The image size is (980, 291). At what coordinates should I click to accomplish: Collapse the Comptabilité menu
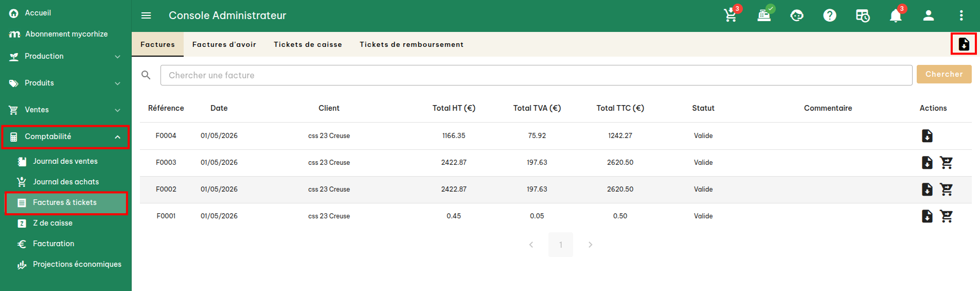coord(65,137)
